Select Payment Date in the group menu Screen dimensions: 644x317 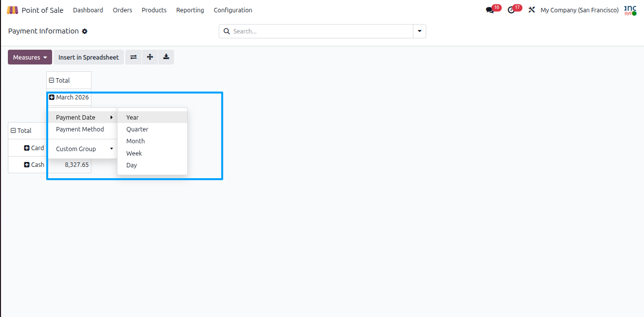83,117
